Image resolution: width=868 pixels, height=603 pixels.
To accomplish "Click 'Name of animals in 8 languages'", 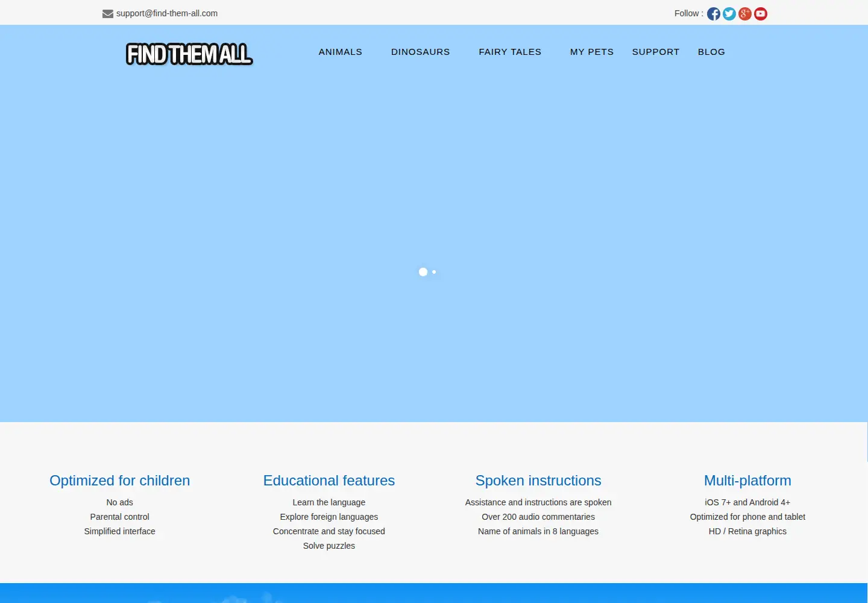I will (x=538, y=531).
